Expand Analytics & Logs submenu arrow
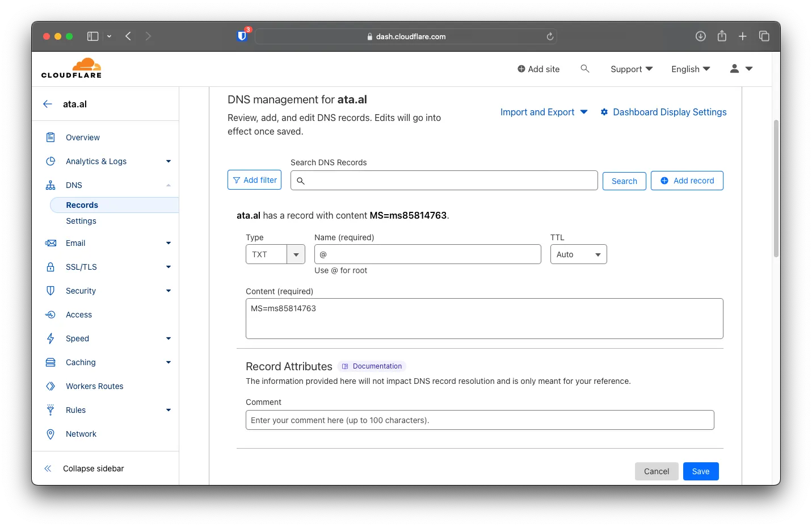The width and height of the screenshot is (812, 527). (169, 161)
